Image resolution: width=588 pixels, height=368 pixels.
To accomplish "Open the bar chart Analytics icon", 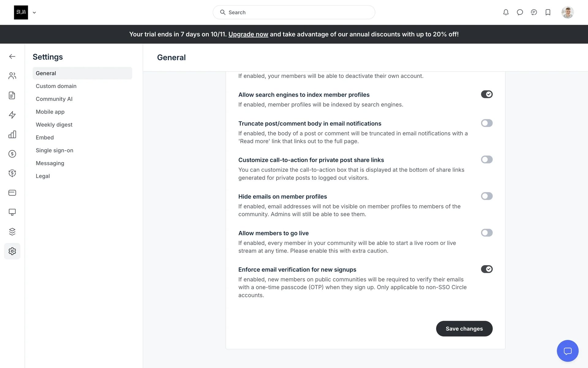I will pos(12,134).
